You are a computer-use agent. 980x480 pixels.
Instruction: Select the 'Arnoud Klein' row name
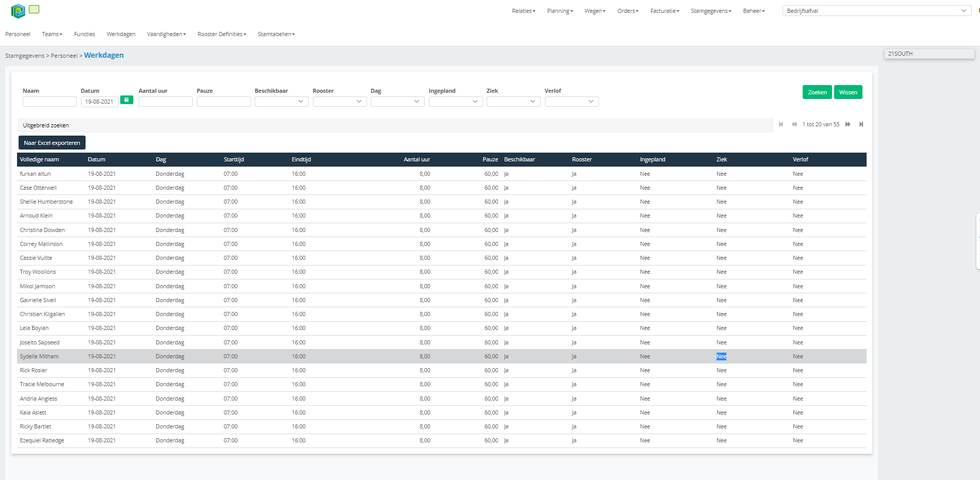click(x=36, y=216)
